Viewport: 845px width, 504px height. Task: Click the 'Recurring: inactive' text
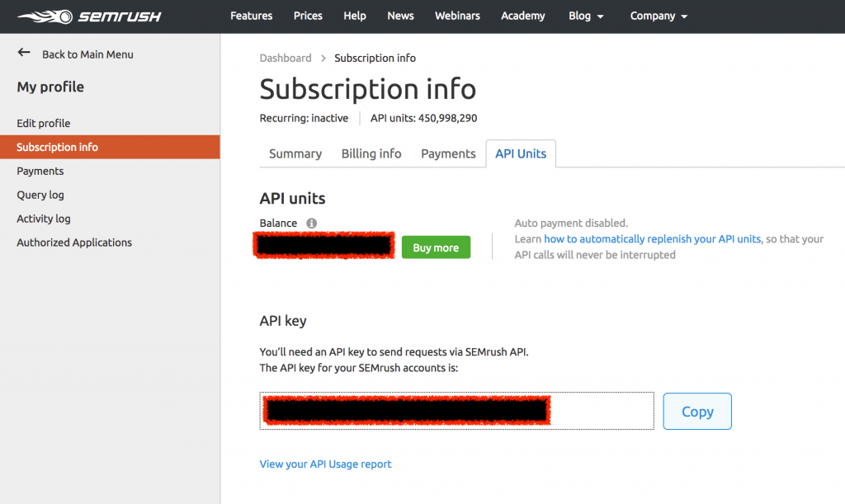click(304, 118)
